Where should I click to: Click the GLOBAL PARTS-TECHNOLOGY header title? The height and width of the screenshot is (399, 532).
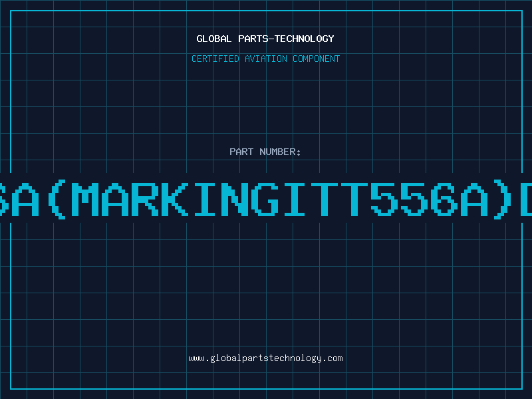[265, 39]
